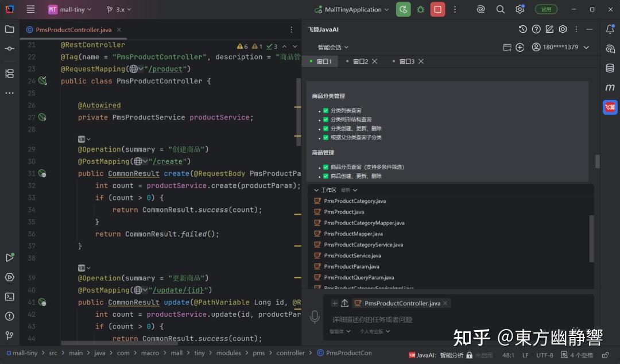Open the main hamburger menu
The height and width of the screenshot is (364, 620).
coord(30,9)
